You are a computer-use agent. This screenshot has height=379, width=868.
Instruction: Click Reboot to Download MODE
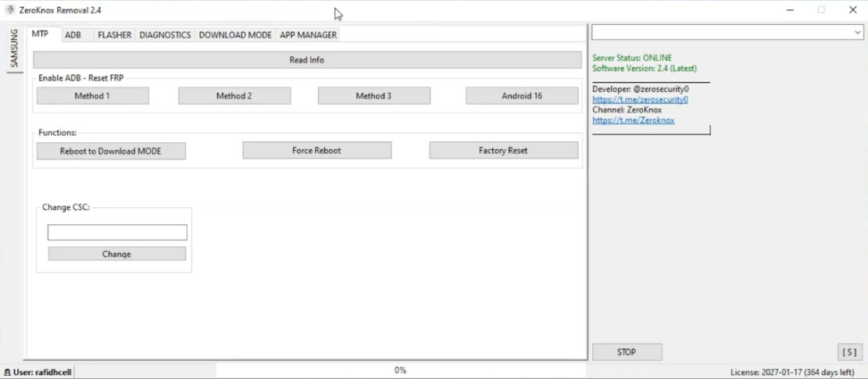tap(110, 151)
